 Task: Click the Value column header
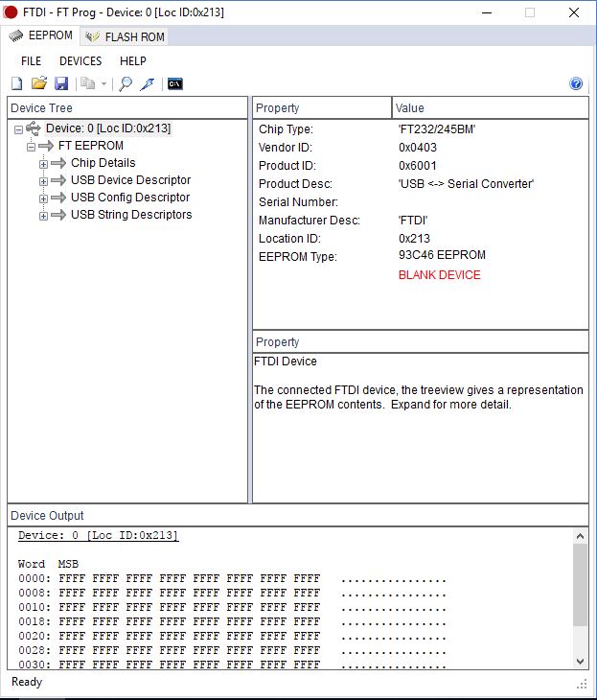tap(491, 108)
